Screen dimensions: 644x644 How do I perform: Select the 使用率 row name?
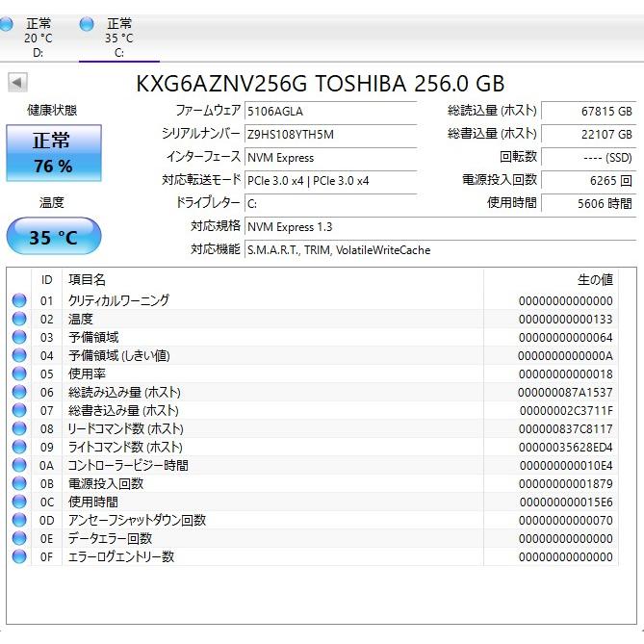(x=87, y=374)
